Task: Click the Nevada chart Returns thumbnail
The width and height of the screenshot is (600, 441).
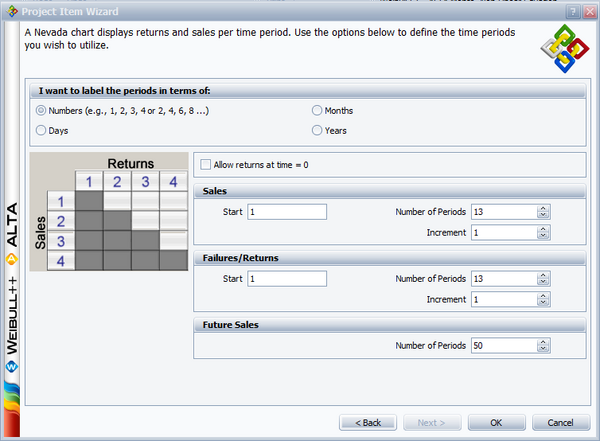Action: (108, 211)
